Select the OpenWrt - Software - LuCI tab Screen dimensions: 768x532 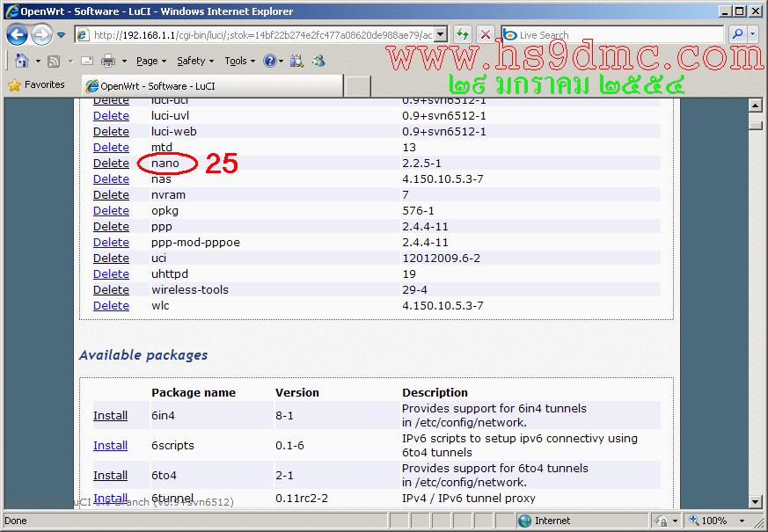click(x=212, y=86)
